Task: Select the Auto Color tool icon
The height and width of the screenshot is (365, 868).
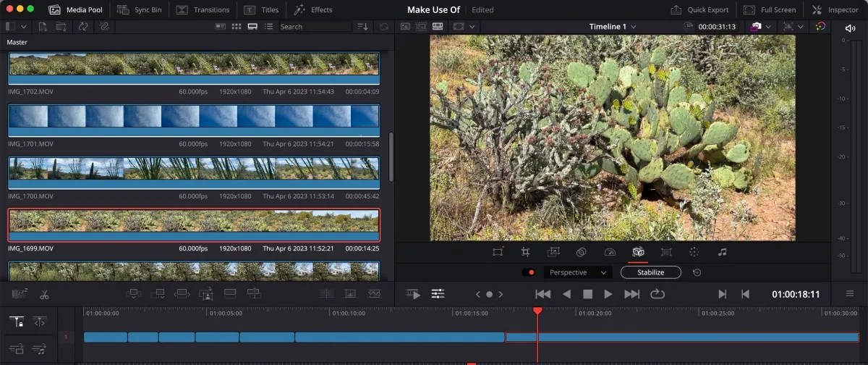Action: (x=694, y=251)
